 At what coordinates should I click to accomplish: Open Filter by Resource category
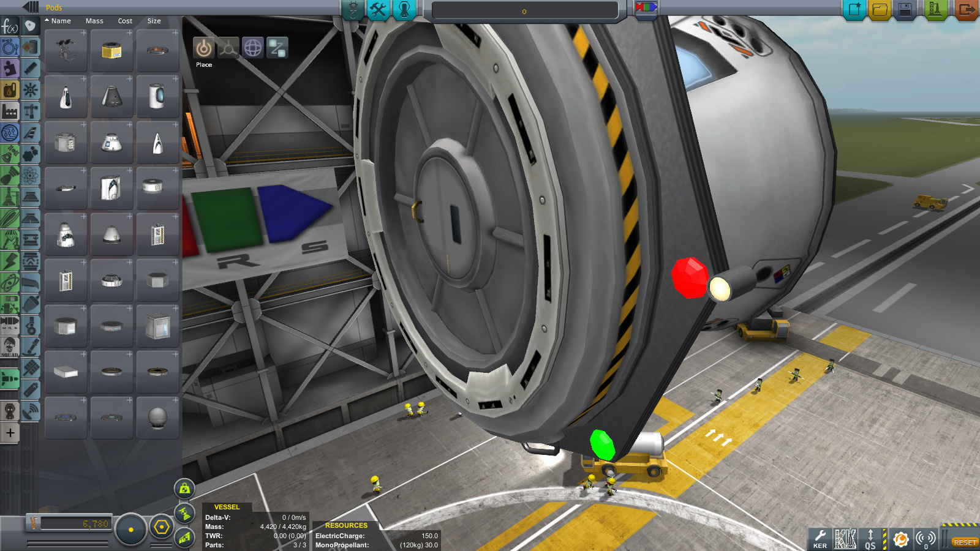(x=10, y=90)
